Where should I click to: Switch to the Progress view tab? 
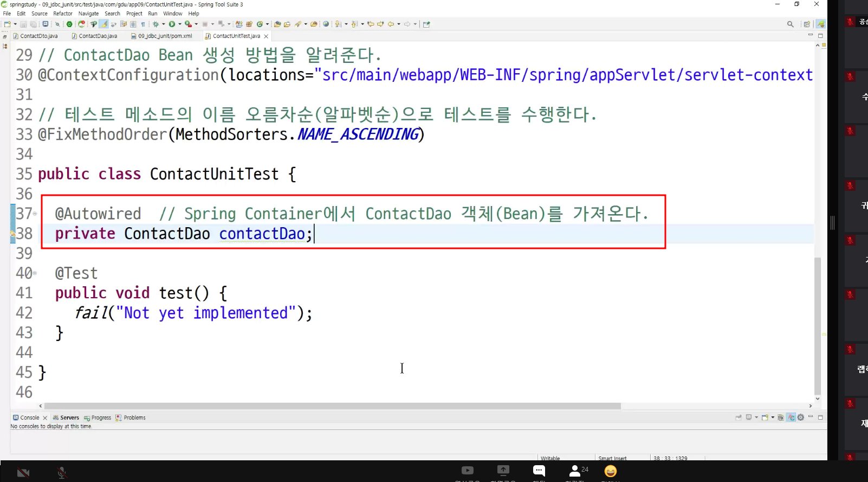98,417
